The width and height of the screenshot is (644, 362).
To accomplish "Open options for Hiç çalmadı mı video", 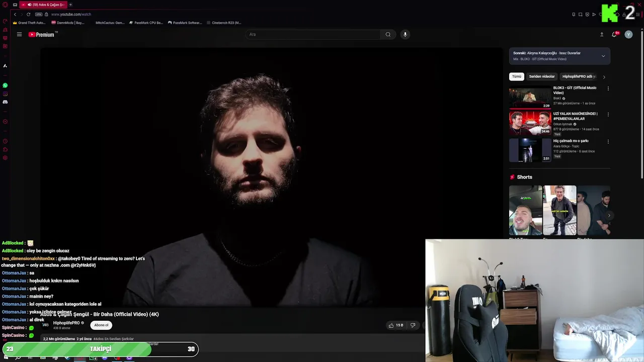I will (x=608, y=142).
